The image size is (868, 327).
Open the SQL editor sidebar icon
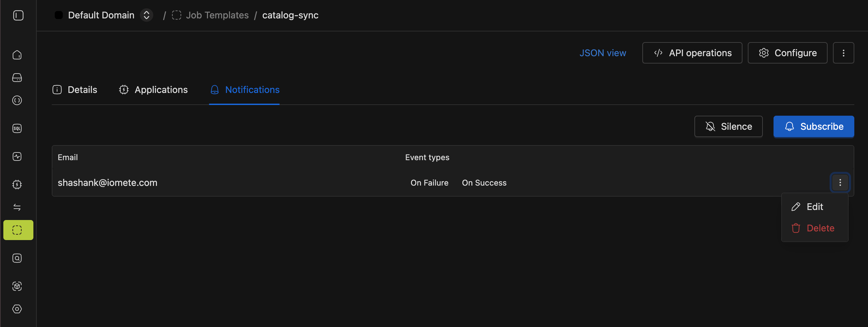click(17, 129)
